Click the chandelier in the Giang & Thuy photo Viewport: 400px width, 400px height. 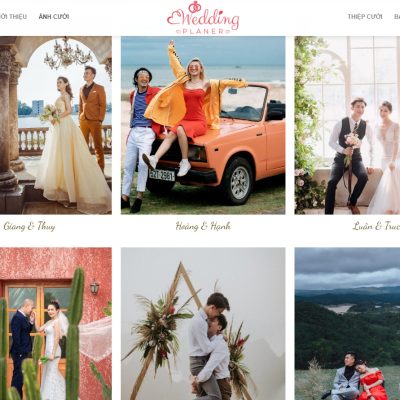(x=68, y=54)
